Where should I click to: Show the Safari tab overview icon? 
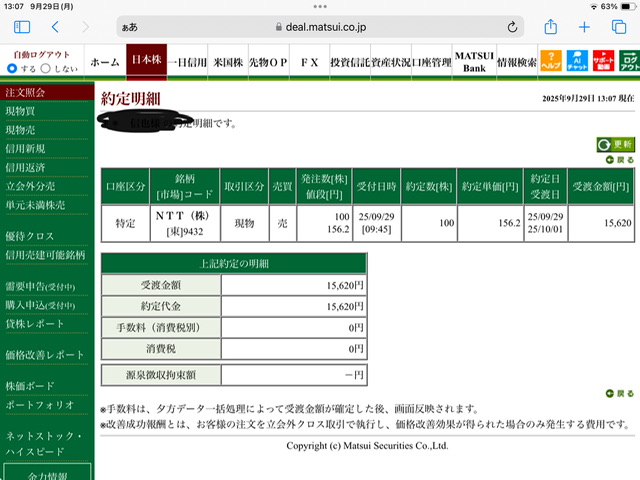point(619,27)
